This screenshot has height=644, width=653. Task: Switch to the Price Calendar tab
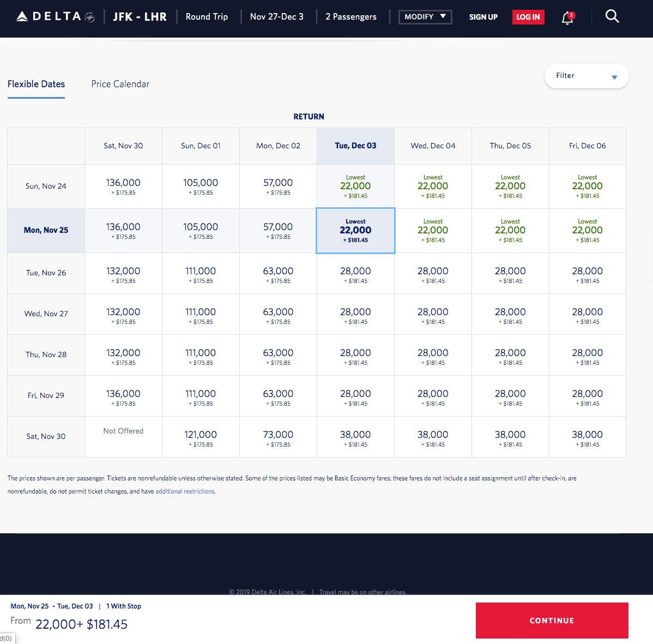tap(120, 84)
